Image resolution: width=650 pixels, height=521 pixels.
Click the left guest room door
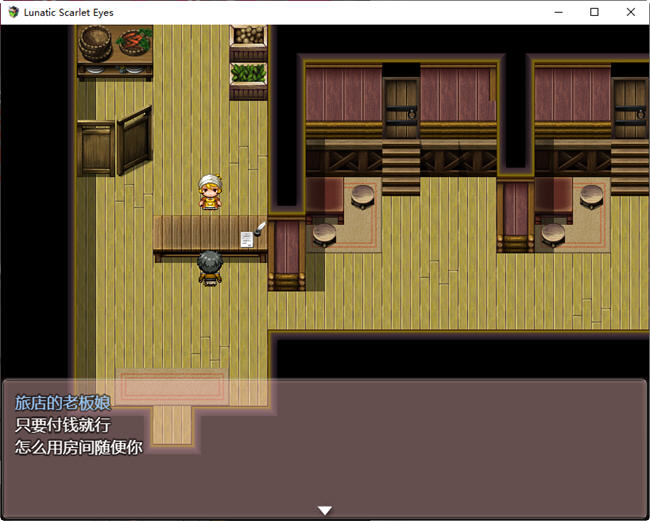401,103
